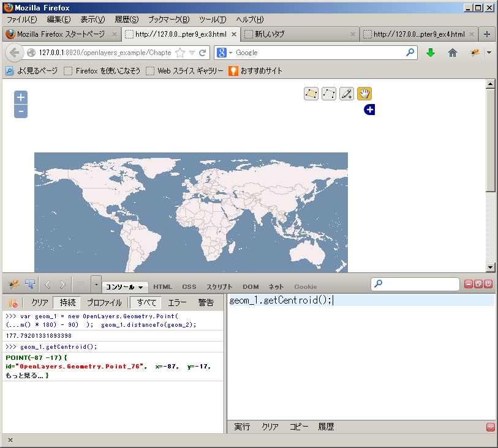Toggle the 持続 (persist) console option
The width and height of the screenshot is (498, 448).
[x=67, y=302]
